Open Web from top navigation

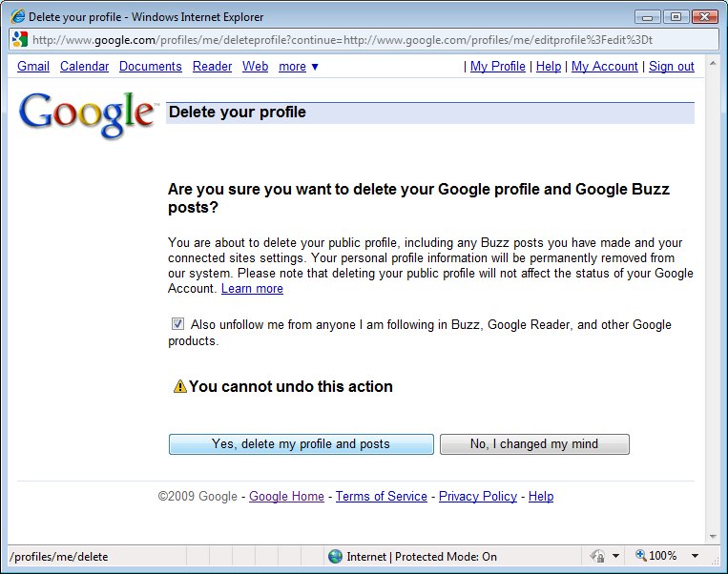(x=256, y=67)
